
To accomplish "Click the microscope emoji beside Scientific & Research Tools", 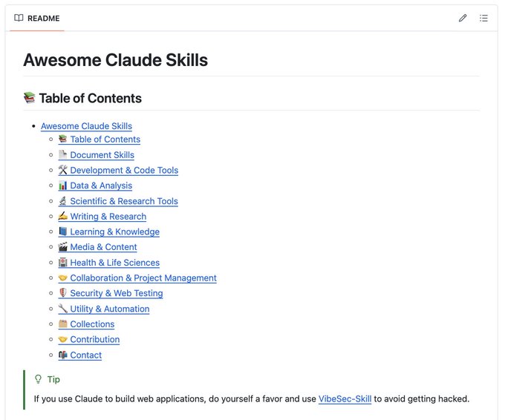I will click(63, 201).
